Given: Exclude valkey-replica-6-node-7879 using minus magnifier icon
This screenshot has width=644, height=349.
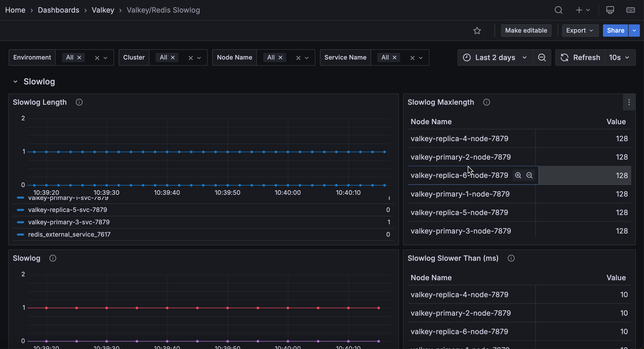Looking at the screenshot, I should (529, 175).
